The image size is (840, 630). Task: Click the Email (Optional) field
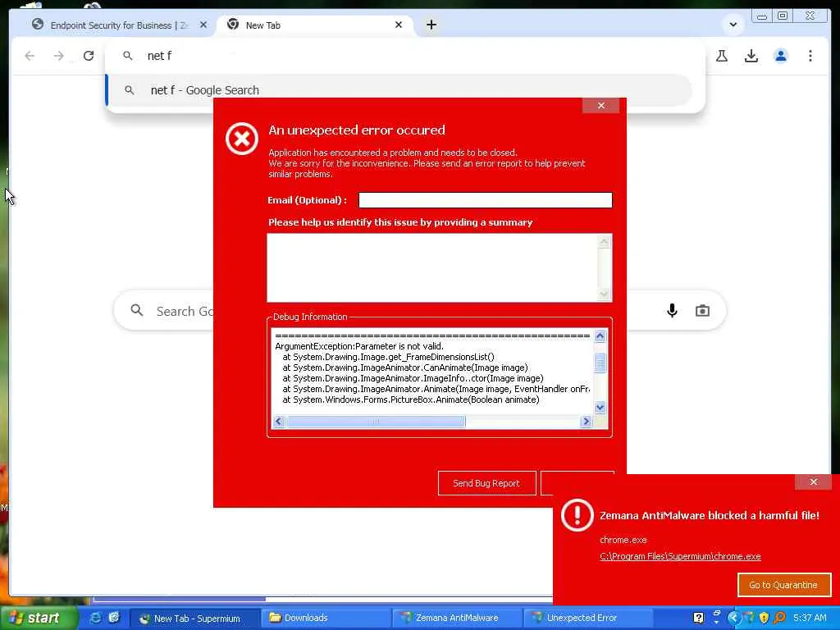pyautogui.click(x=486, y=200)
